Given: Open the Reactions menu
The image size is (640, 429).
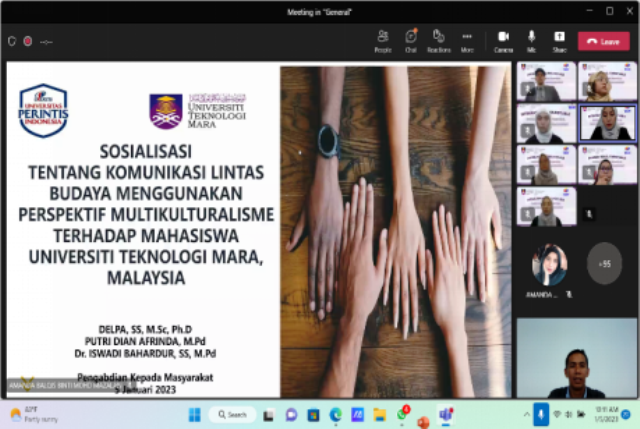Looking at the screenshot, I should (439, 42).
